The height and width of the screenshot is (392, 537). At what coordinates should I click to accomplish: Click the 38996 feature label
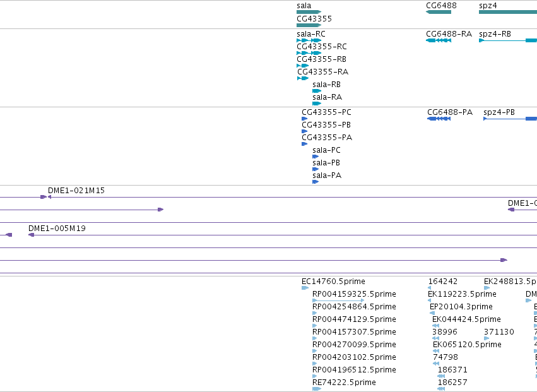(x=444, y=333)
